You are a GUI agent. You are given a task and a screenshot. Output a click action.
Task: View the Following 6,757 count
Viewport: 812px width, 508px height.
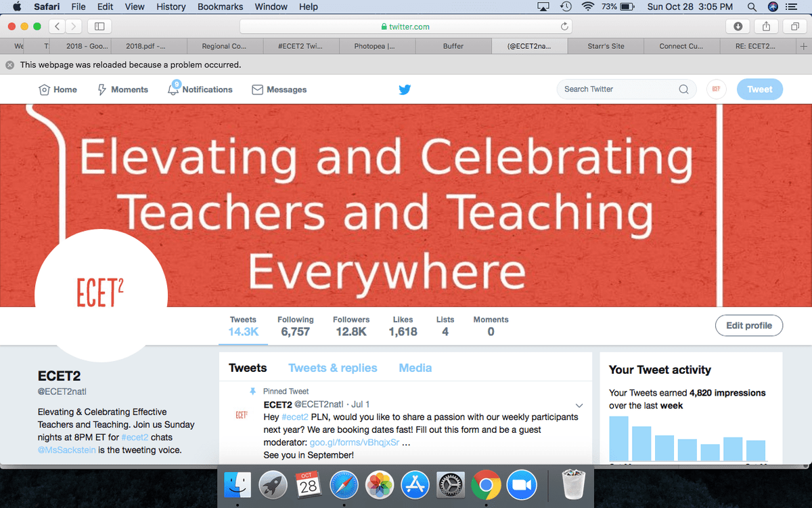tap(295, 326)
